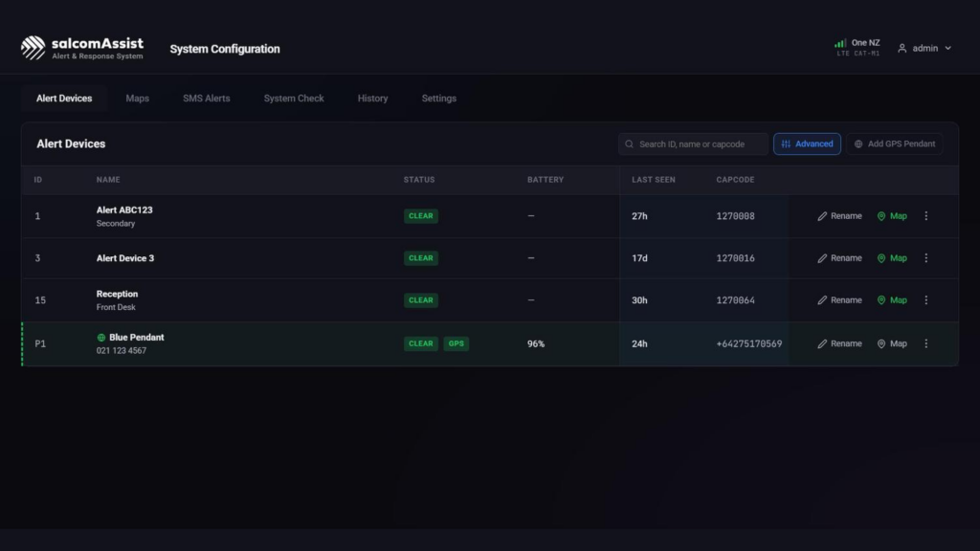Switch to the SMS Alerts tab
Image resolution: width=980 pixels, height=551 pixels.
[207, 99]
